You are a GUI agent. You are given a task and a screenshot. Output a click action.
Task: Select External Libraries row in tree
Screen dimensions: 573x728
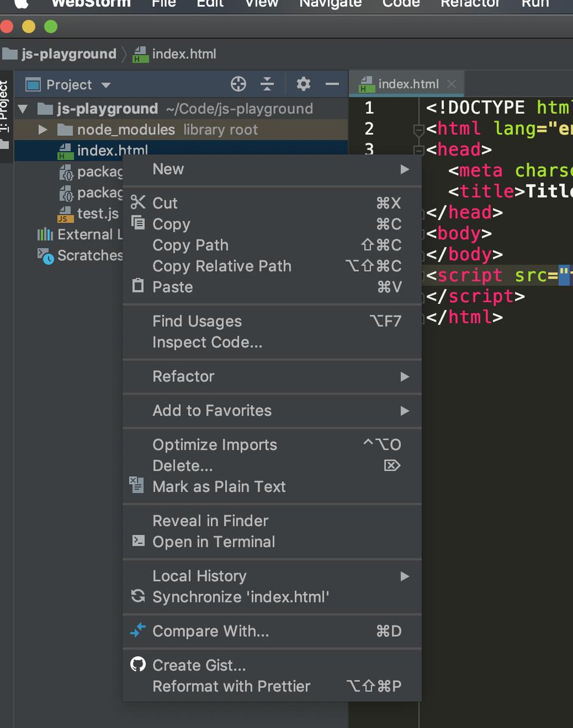[x=80, y=235]
